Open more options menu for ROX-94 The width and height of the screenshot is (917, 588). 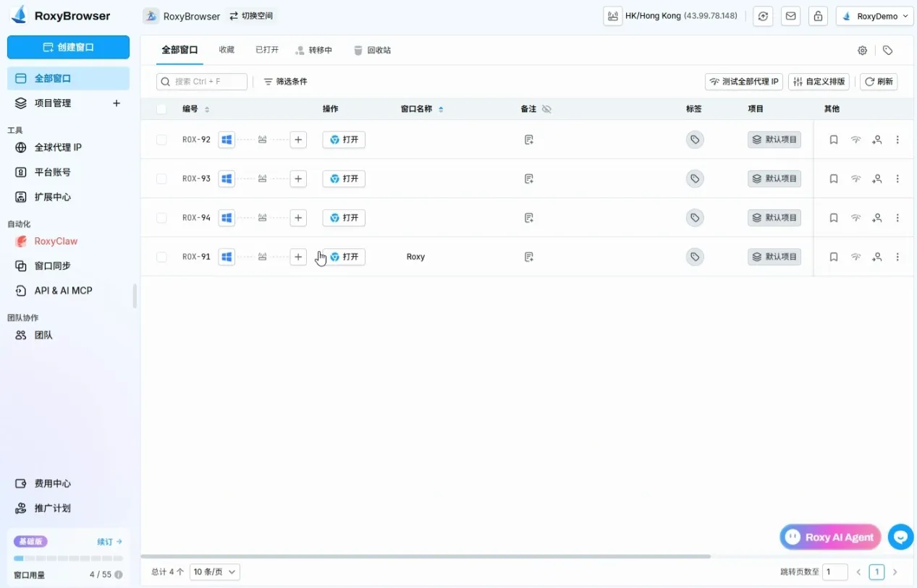(x=897, y=218)
